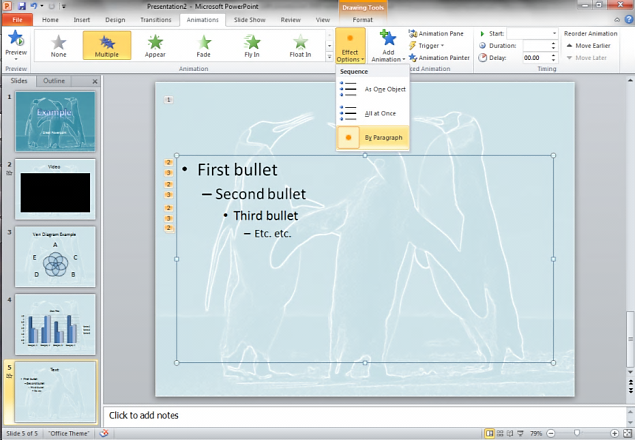Open the Animation Pane
The image size is (635, 440).
pyautogui.click(x=436, y=33)
